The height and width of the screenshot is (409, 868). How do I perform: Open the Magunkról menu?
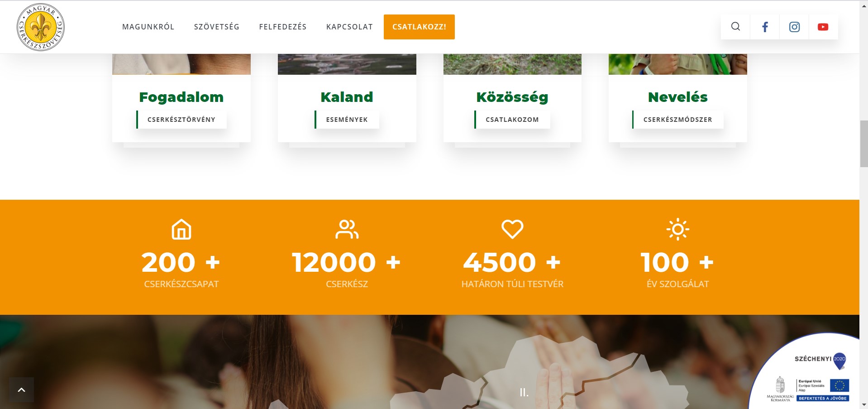coord(148,27)
